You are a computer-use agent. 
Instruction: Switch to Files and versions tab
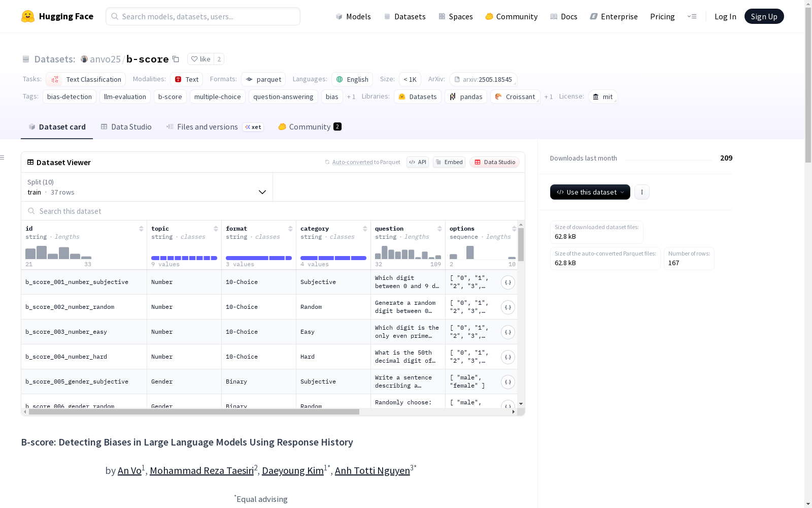[215, 127]
